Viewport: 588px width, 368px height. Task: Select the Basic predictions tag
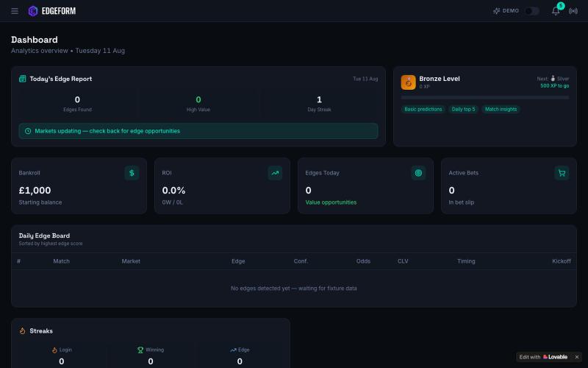pyautogui.click(x=423, y=109)
